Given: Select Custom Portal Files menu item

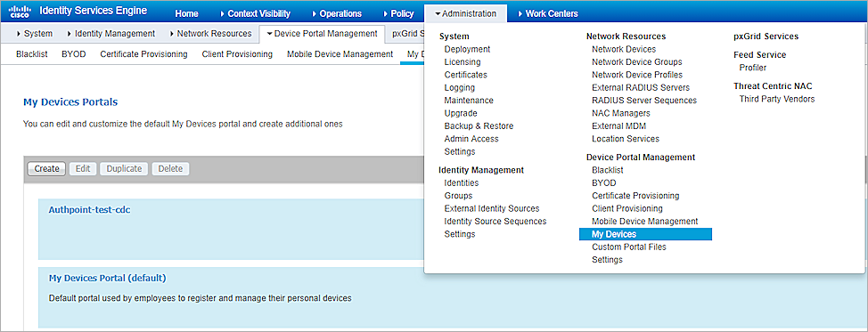Looking at the screenshot, I should (629, 247).
